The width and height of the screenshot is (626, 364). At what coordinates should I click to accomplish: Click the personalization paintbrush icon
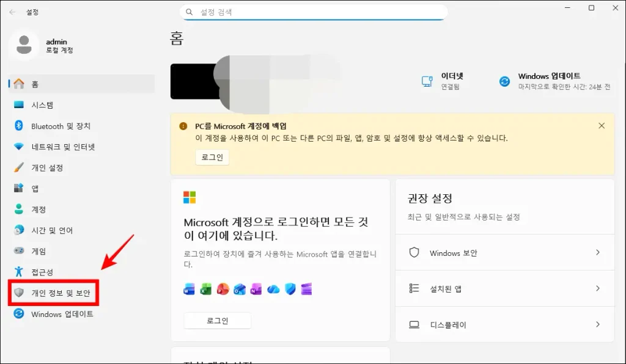pos(19,167)
